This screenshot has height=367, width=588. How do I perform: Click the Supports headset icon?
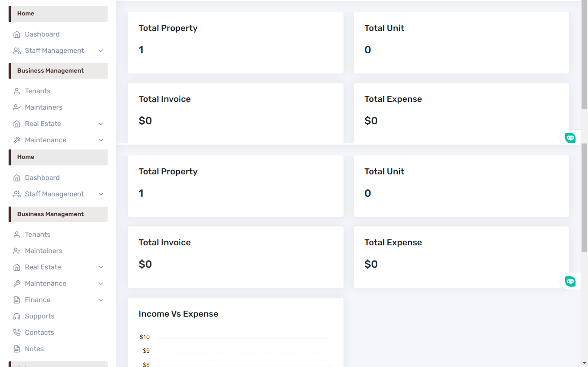(x=17, y=316)
